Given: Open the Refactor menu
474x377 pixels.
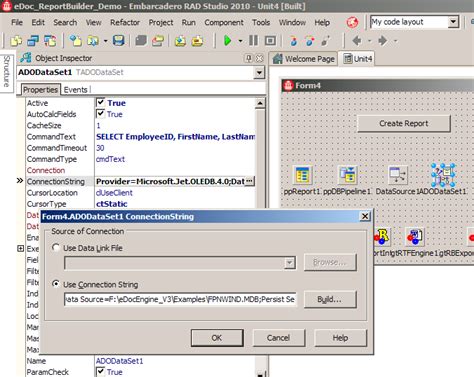Looking at the screenshot, I should 125,22.
